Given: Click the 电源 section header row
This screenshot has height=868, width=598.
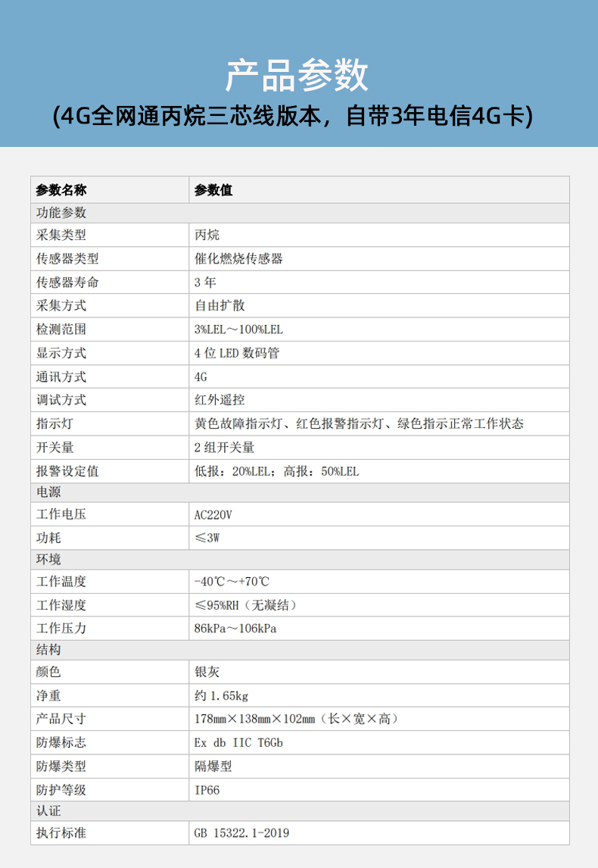Looking at the screenshot, I should (x=48, y=492).
